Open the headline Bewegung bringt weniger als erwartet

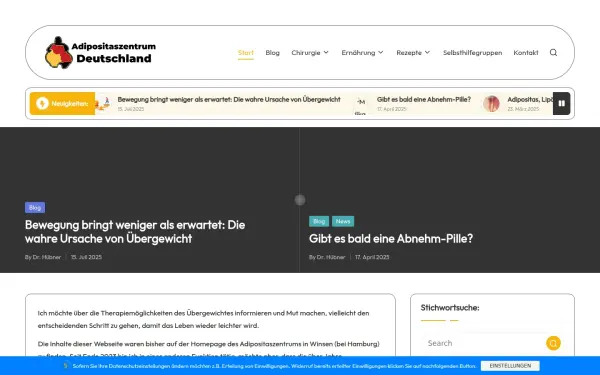pyautogui.click(x=135, y=232)
